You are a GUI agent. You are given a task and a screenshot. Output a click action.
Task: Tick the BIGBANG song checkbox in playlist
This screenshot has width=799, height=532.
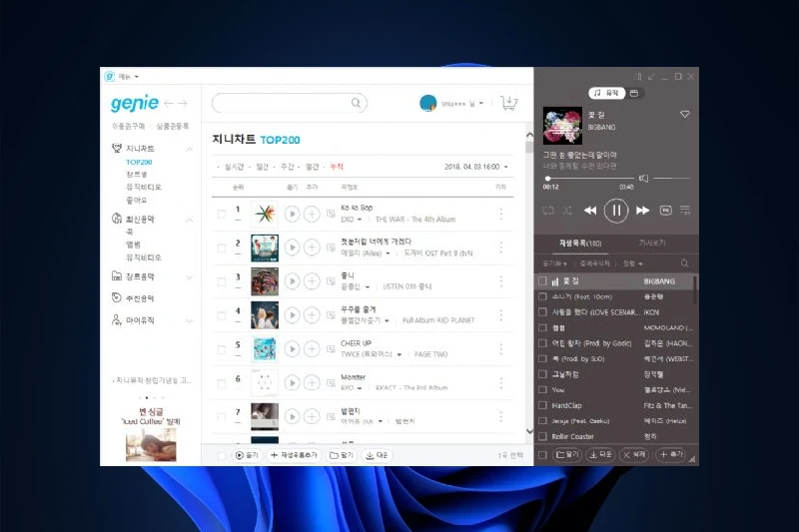point(542,281)
